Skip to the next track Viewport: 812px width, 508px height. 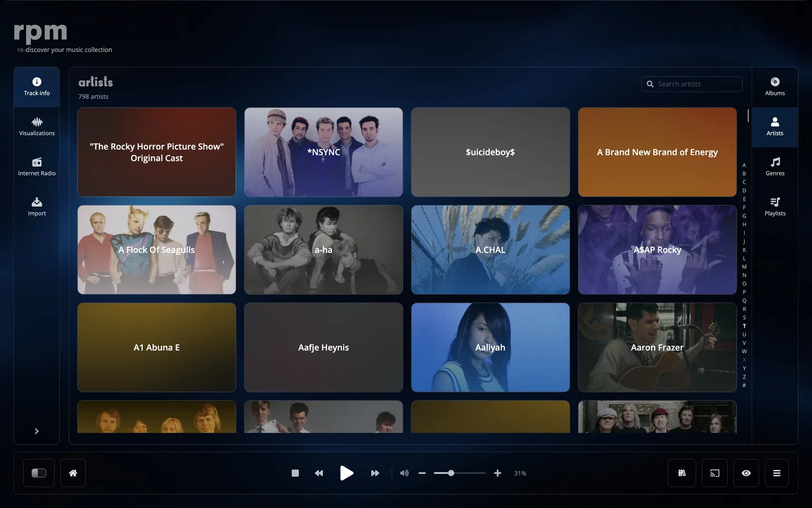pyautogui.click(x=375, y=473)
